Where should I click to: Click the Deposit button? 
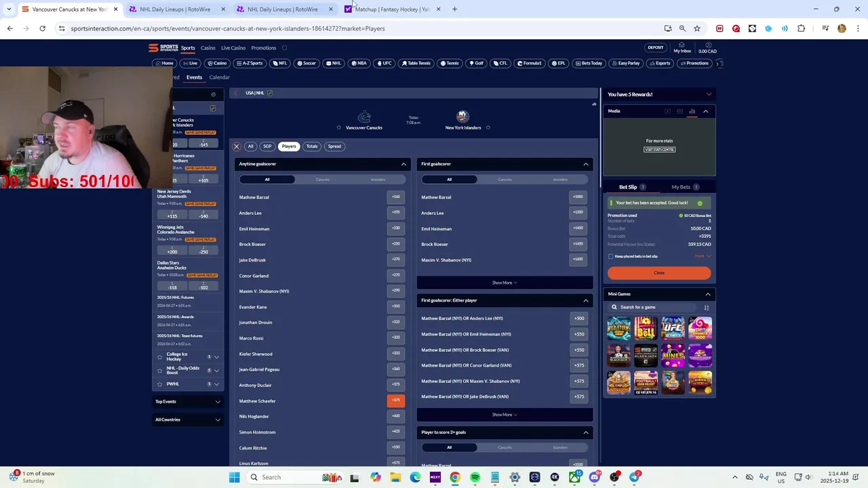(656, 47)
